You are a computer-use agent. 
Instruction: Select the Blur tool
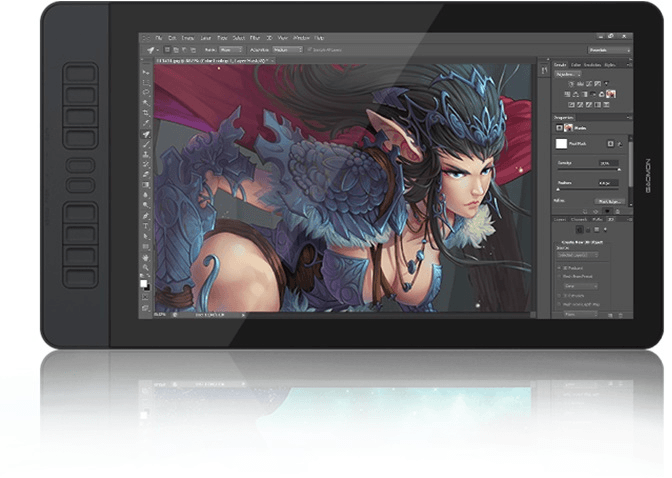[146, 195]
